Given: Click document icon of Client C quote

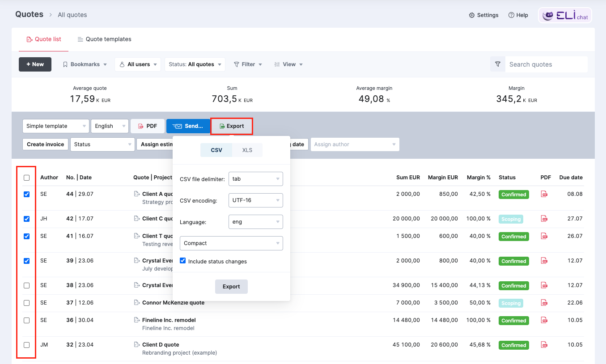Looking at the screenshot, I should (x=137, y=219).
